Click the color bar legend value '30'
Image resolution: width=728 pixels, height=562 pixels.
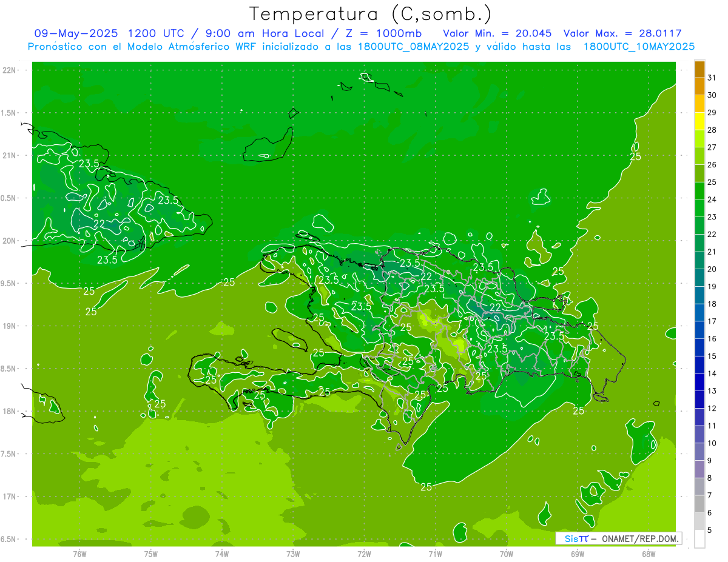(x=712, y=95)
